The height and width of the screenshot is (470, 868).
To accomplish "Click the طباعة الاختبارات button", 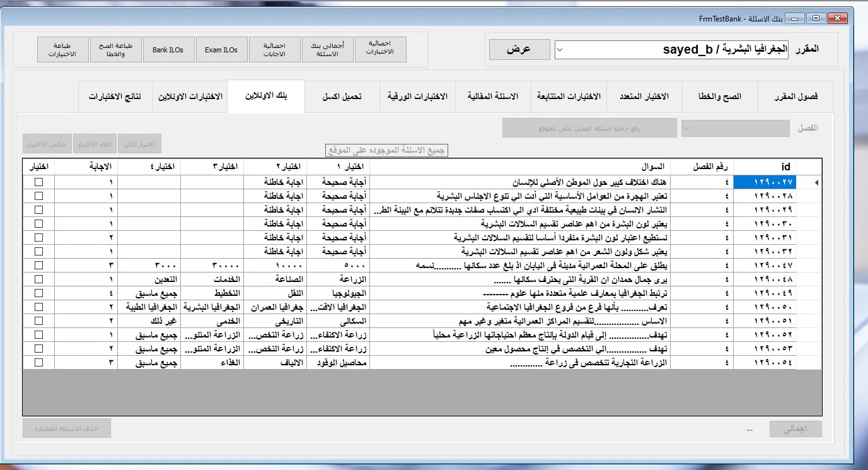I will point(62,49).
